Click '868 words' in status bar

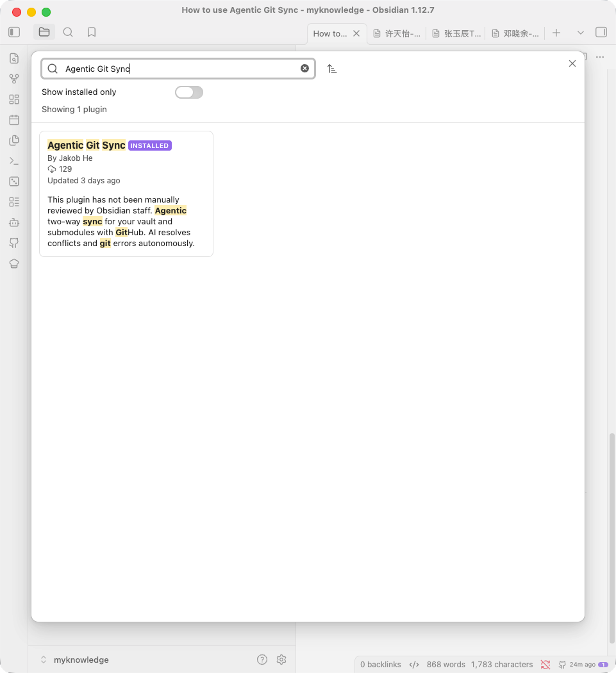coord(445,665)
